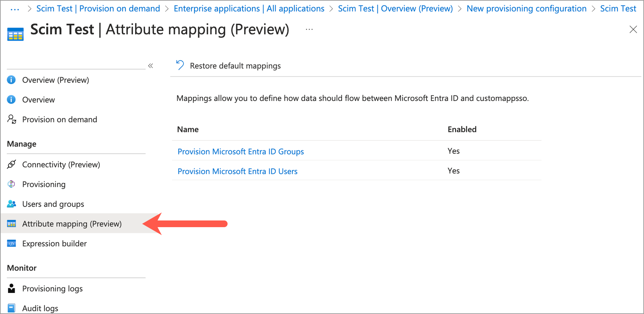The image size is (644, 314).
Task: Expand the hidden breadcrumb ellipsis
Action: pos(15,9)
